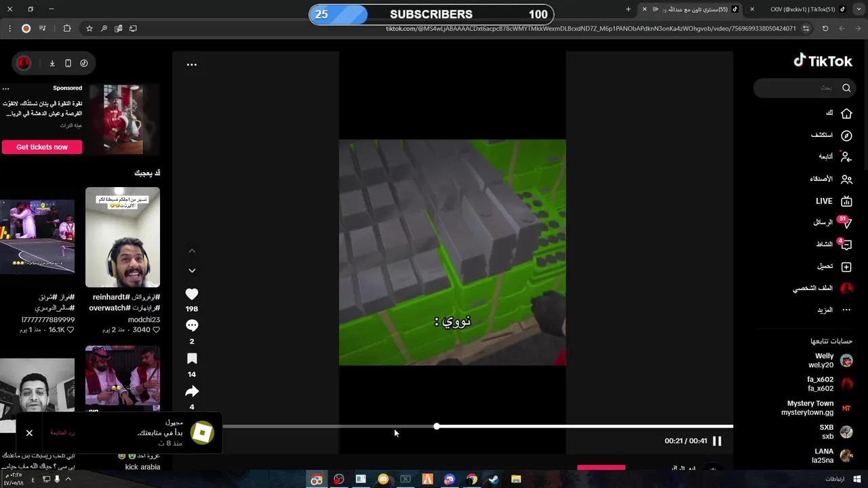Open the Friends (الأصدقاء) page
868x488 pixels.
click(x=831, y=180)
